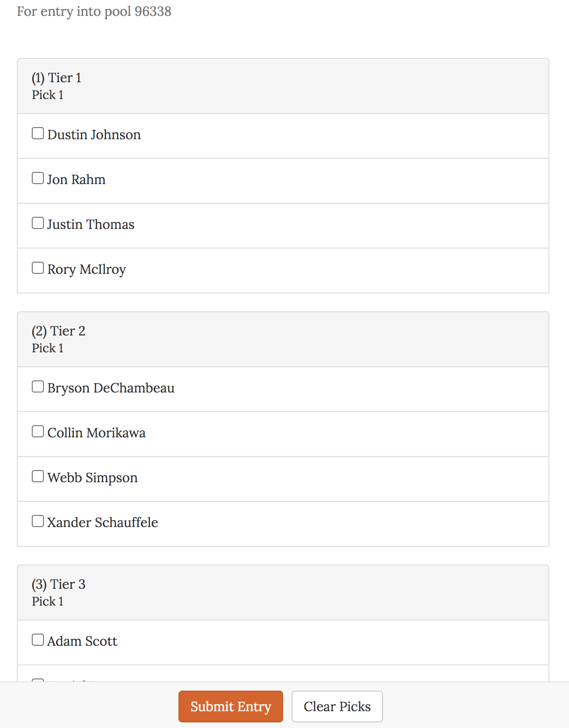Check the Rory McIlroy checkbox
This screenshot has height=728, width=569.
37,268
